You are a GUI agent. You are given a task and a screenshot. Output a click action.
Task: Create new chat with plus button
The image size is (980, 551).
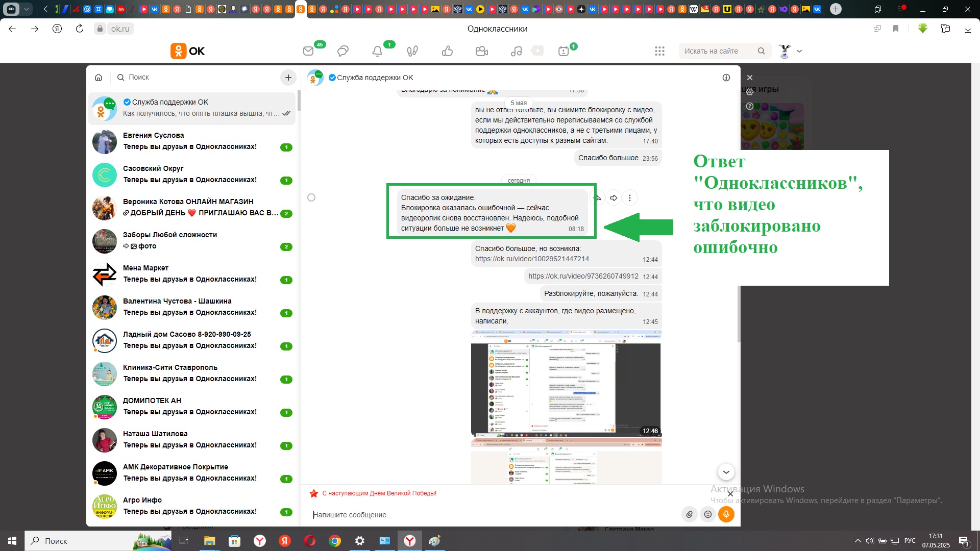288,78
